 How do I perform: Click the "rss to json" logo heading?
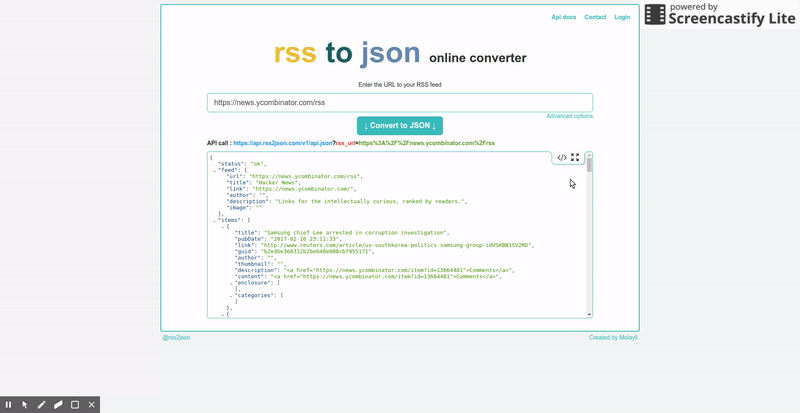click(x=347, y=53)
